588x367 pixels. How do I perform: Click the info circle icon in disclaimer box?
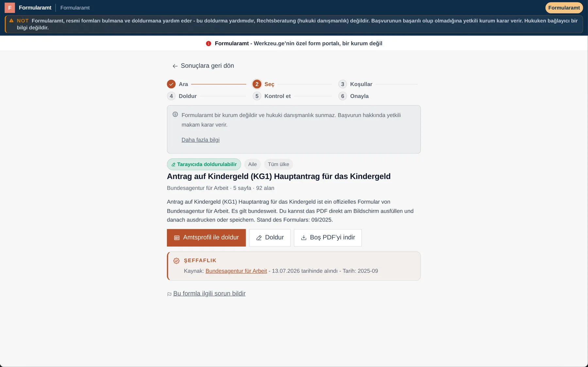click(x=175, y=114)
